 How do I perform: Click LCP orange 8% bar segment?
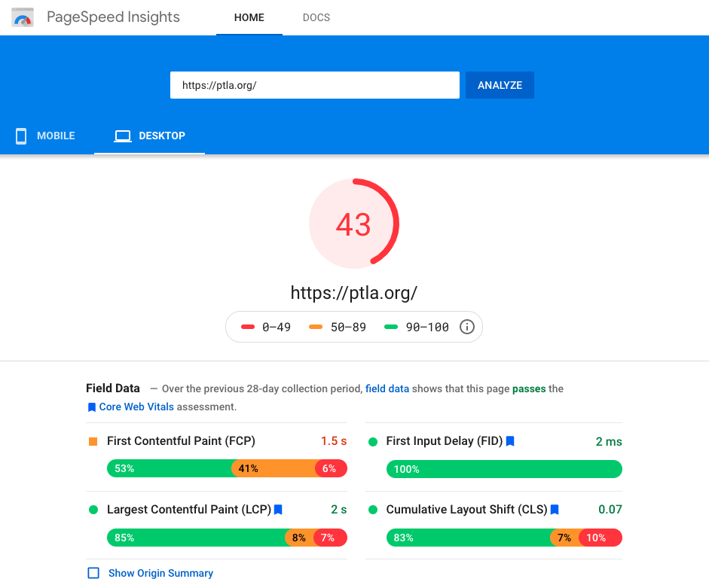click(299, 538)
